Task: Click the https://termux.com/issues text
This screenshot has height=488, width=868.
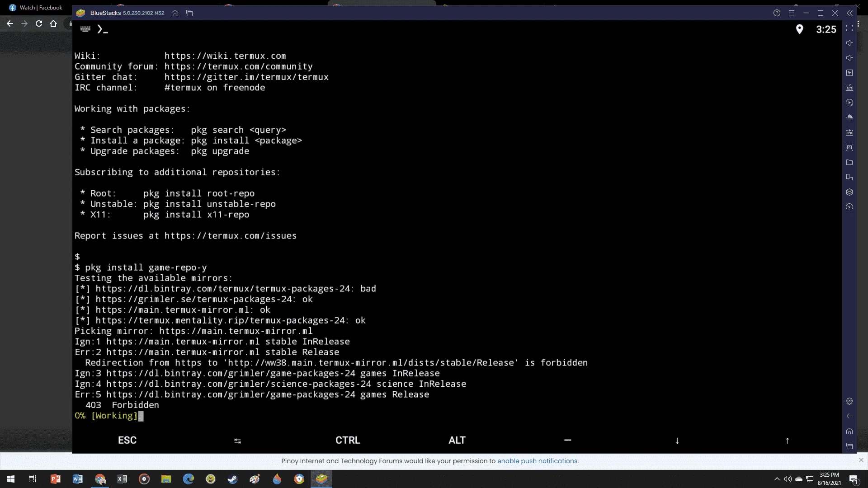Action: (231, 236)
